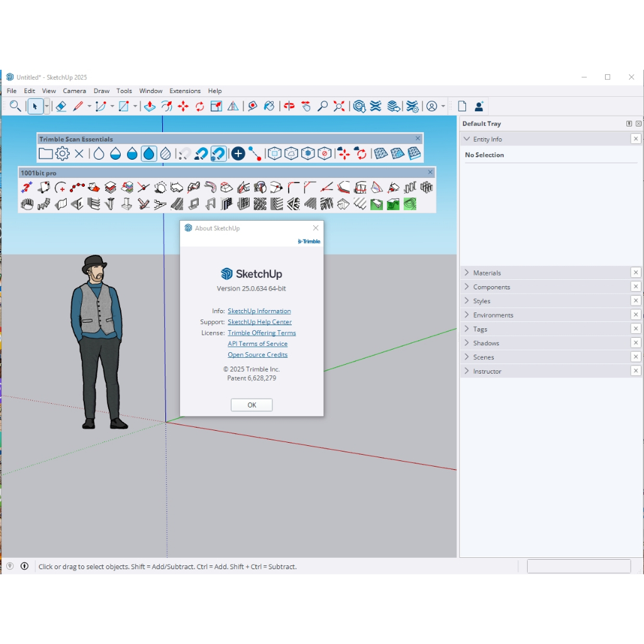The width and height of the screenshot is (644, 644).
Task: Click OK in About SketchUp dialog
Action: [252, 405]
